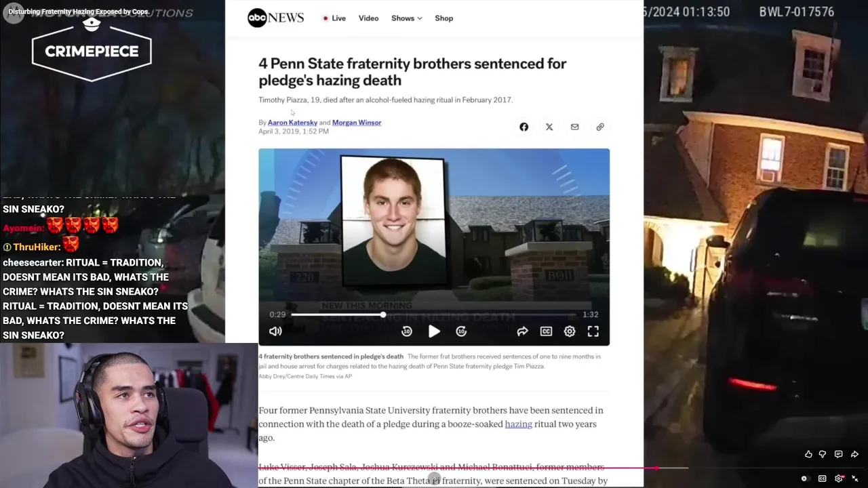This screenshot has height=488, width=868.
Task: Seek along the news video progress bar
Action: (x=434, y=314)
